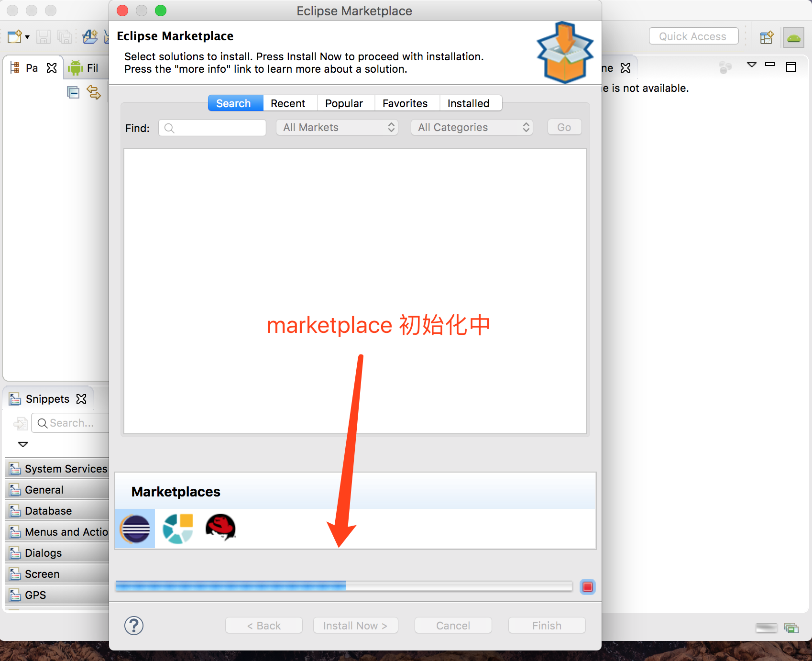Viewport: 812px width, 661px height.
Task: Switch to the Installed tab
Action: point(471,103)
